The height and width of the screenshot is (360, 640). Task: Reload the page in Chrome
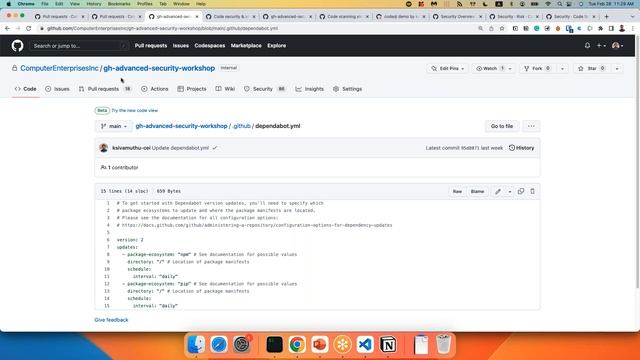[x=29, y=29]
